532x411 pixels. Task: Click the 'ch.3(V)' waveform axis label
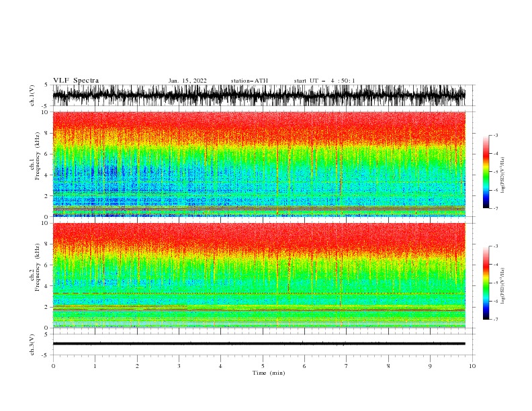click(x=32, y=345)
